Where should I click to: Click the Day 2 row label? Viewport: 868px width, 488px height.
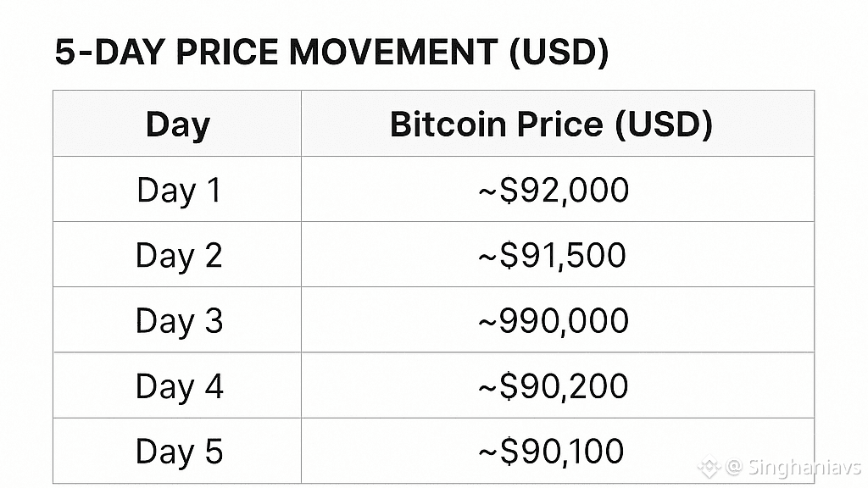point(178,255)
